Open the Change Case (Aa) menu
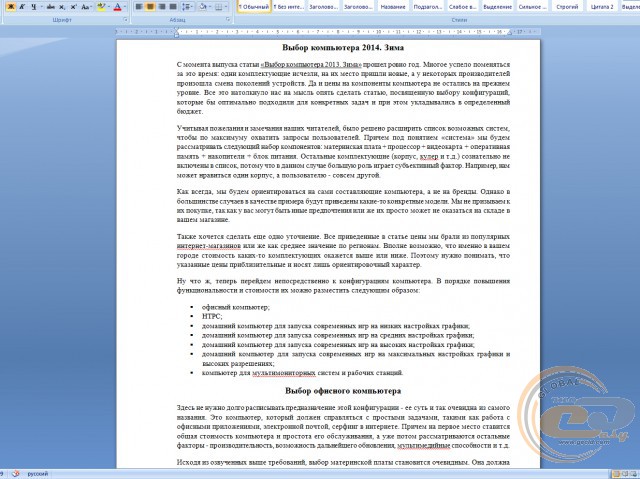The image size is (640, 479). pyautogui.click(x=86, y=7)
